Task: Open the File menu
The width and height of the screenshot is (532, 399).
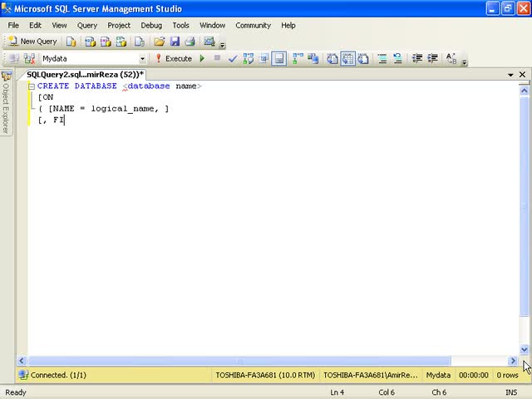Action: (x=13, y=26)
